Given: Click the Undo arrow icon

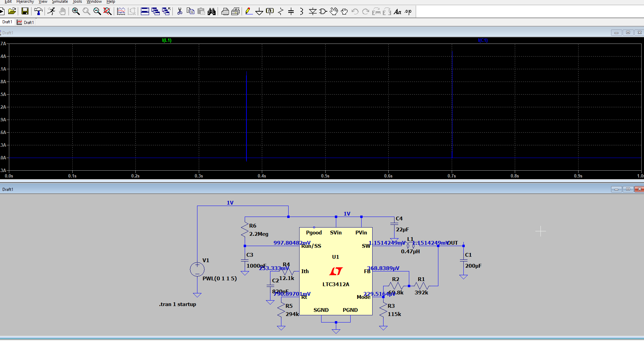Looking at the screenshot, I should coord(355,11).
